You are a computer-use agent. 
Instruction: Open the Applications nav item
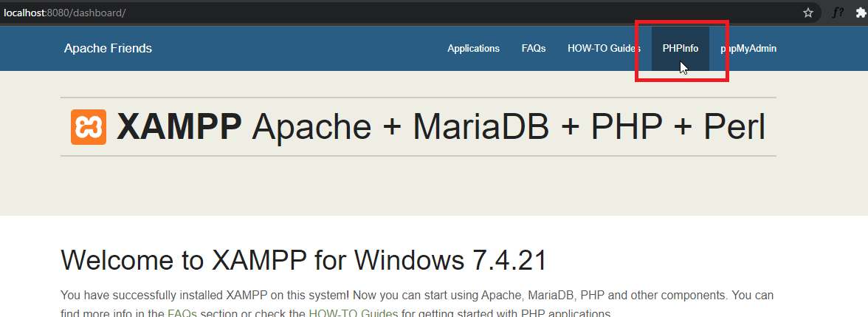click(x=473, y=49)
